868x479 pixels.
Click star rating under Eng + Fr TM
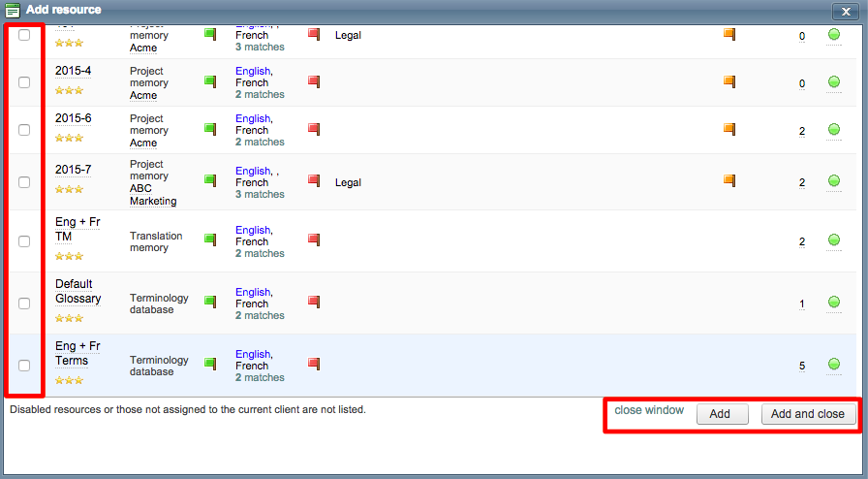tap(69, 256)
